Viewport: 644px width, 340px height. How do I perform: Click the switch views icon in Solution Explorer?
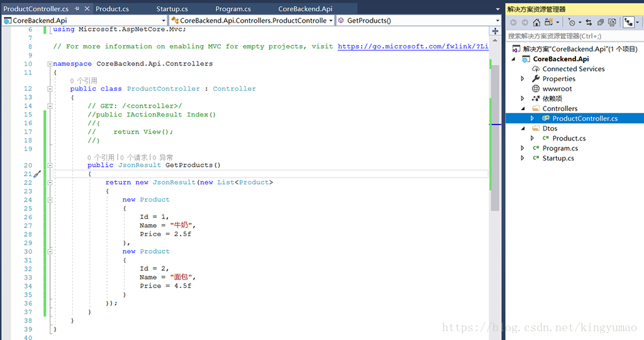pos(548,22)
